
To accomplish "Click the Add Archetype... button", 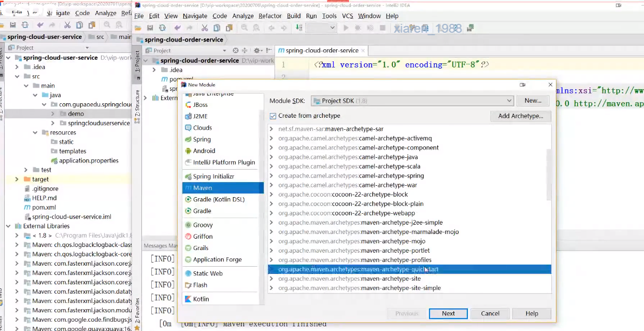I will pyautogui.click(x=521, y=116).
